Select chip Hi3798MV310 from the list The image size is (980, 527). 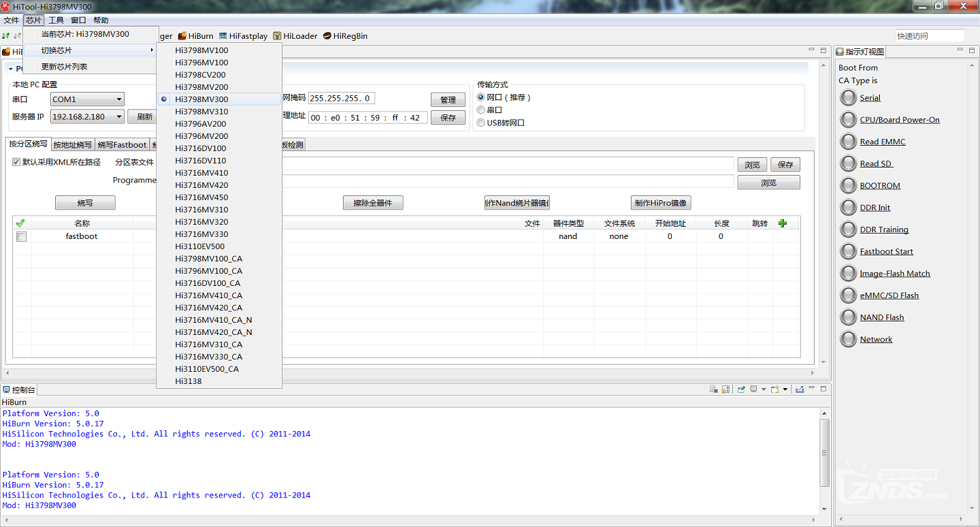[219, 112]
